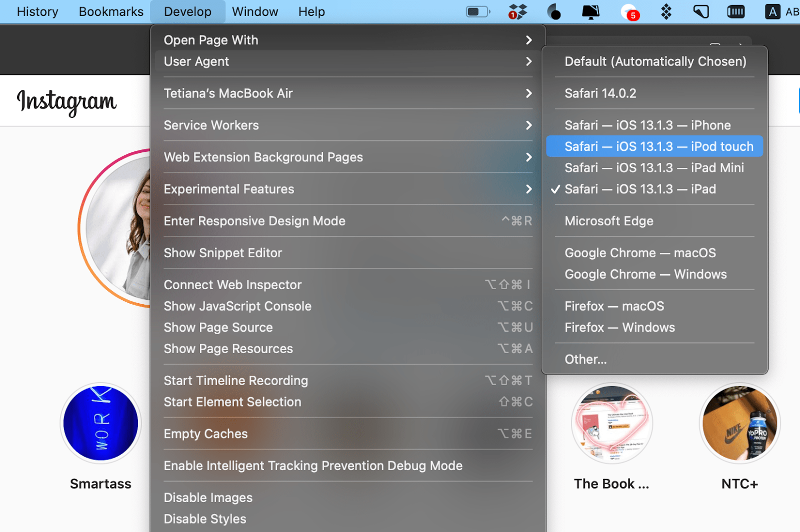
Task: Click the NTC+ highlight label
Action: click(x=740, y=484)
